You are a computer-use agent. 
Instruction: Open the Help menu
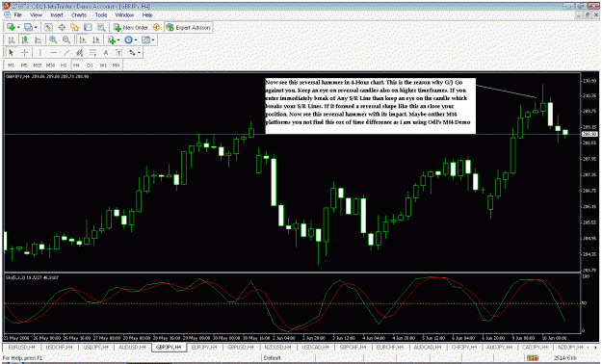pos(147,15)
